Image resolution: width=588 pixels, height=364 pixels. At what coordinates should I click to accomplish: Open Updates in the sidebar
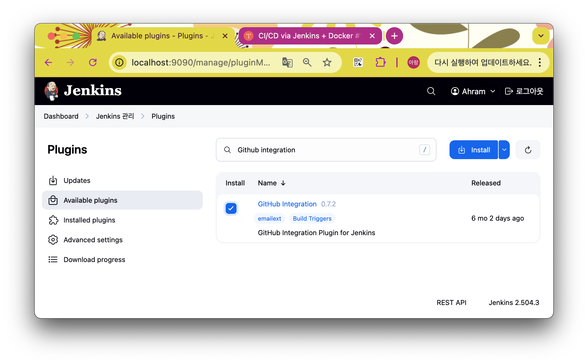[x=122, y=180]
